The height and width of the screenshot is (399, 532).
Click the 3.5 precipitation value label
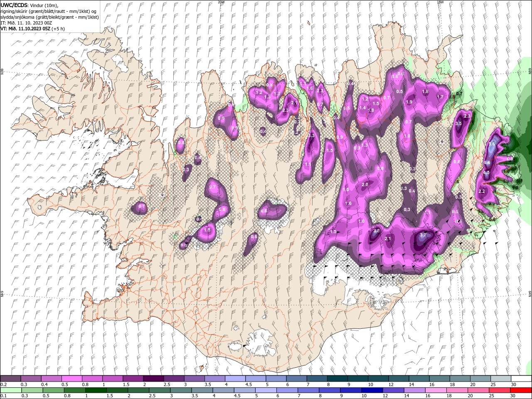(x=458, y=124)
